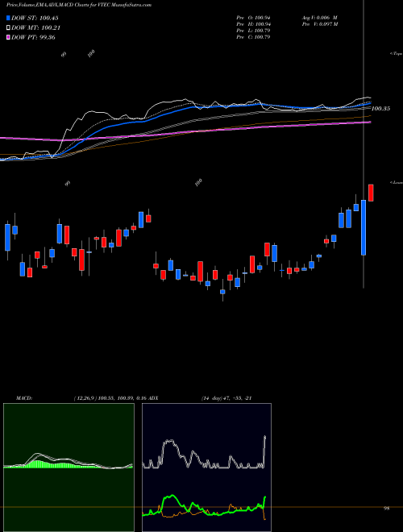Click the green MACD indicator panel

tap(69, 468)
